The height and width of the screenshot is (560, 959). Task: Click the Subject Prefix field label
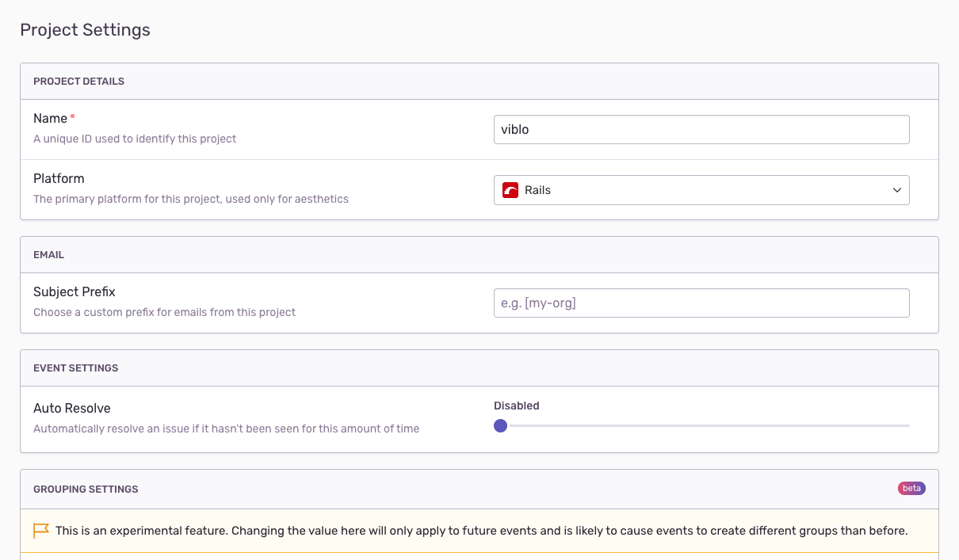coord(75,292)
